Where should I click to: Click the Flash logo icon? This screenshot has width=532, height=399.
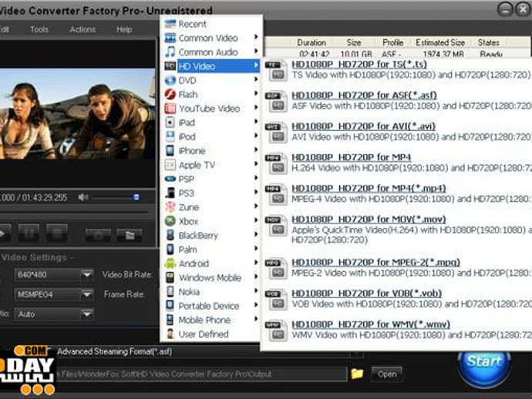coord(170,94)
